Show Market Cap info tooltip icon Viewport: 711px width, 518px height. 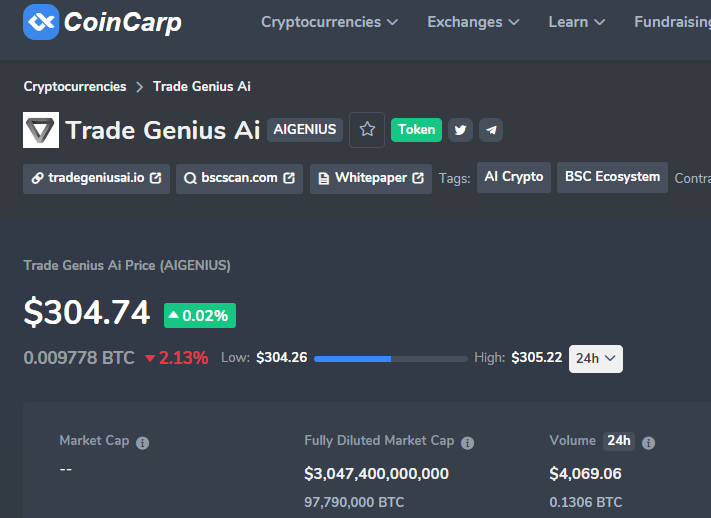click(142, 443)
